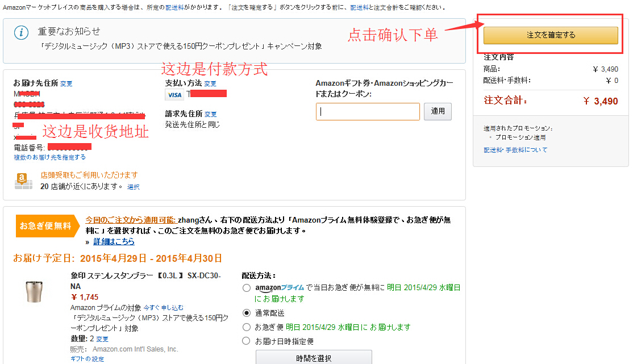Click 変更 next to 請求先住所

point(210,114)
